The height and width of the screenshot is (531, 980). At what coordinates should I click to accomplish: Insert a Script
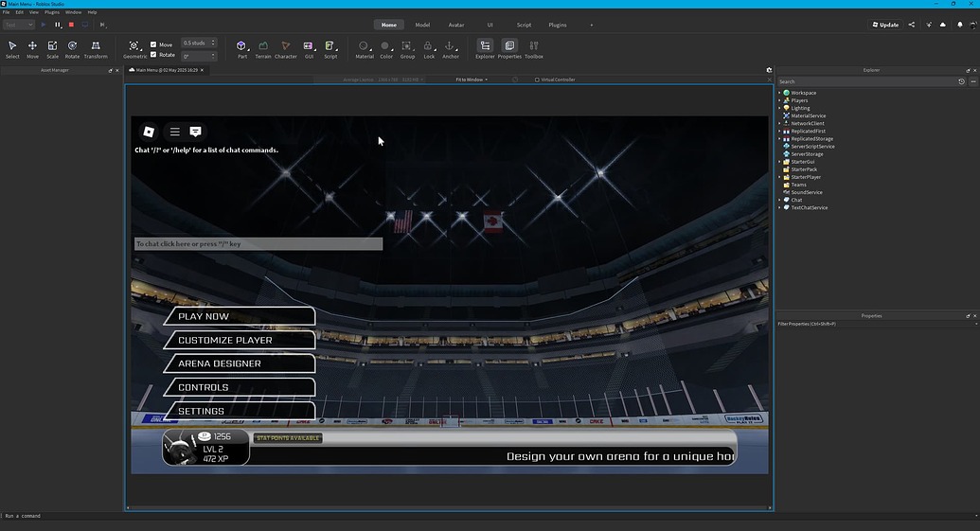tap(330, 49)
